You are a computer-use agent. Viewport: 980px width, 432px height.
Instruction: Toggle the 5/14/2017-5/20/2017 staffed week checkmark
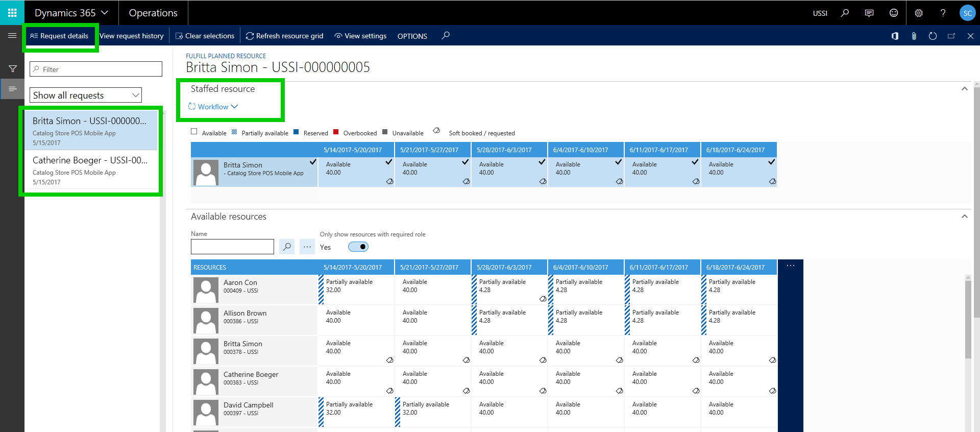(389, 162)
